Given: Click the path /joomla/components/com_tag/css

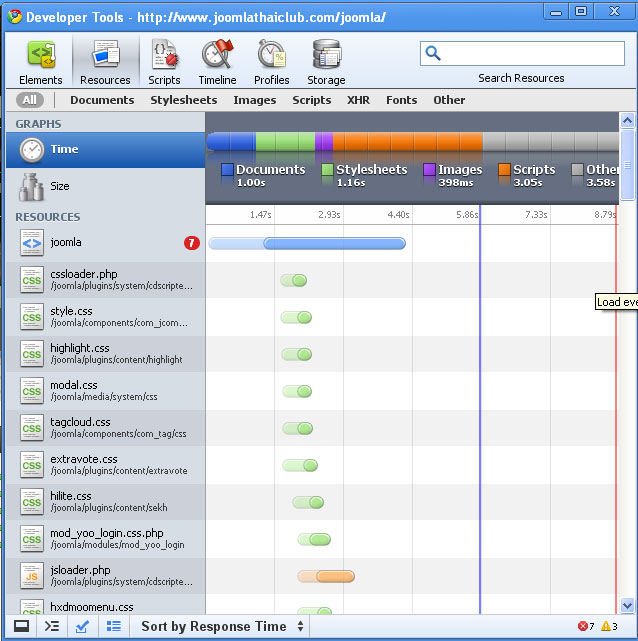Looking at the screenshot, I should click(119, 434).
